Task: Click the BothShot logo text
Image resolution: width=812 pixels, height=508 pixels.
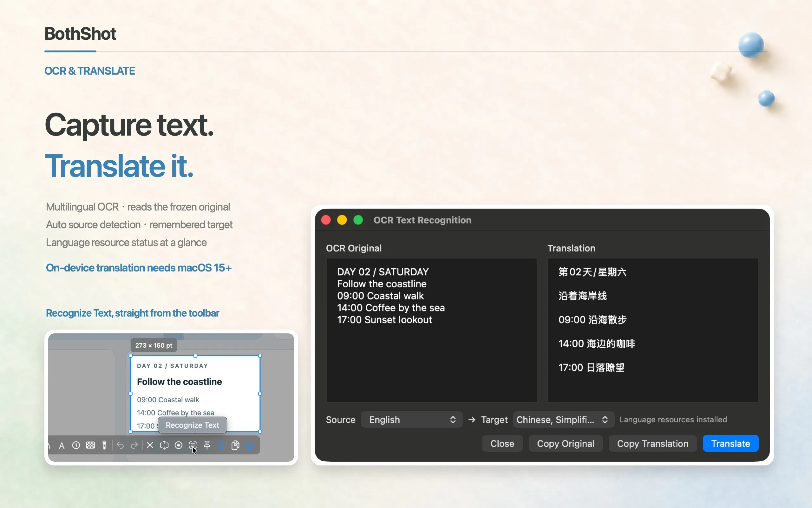Action: coord(80,34)
